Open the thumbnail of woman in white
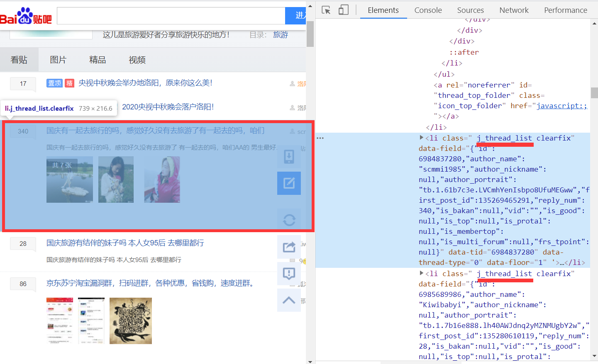 (116, 180)
